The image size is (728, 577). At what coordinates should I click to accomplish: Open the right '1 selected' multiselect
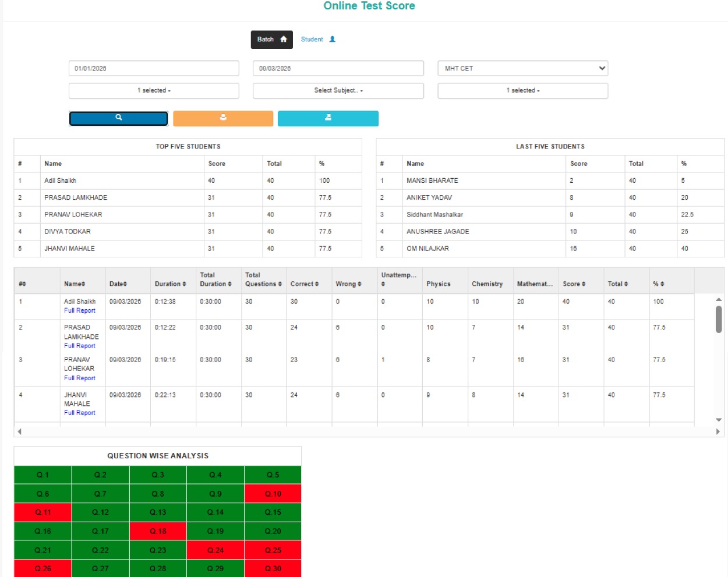tap(522, 91)
